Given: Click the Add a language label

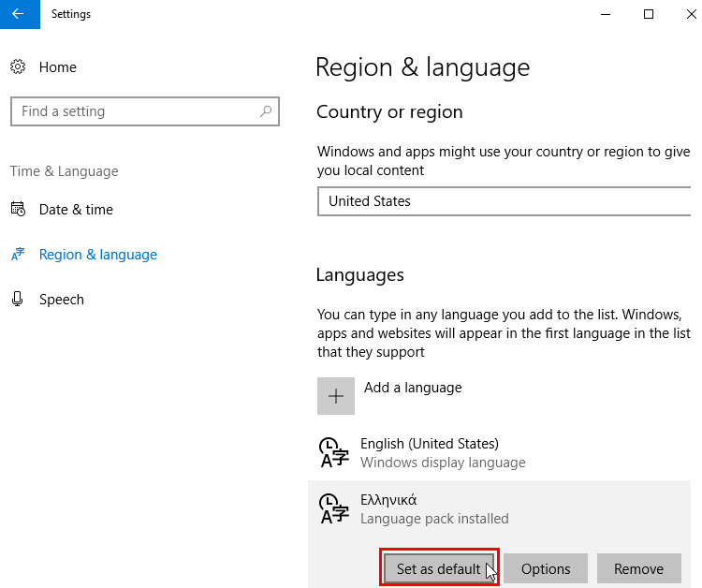Looking at the screenshot, I should 413,388.
